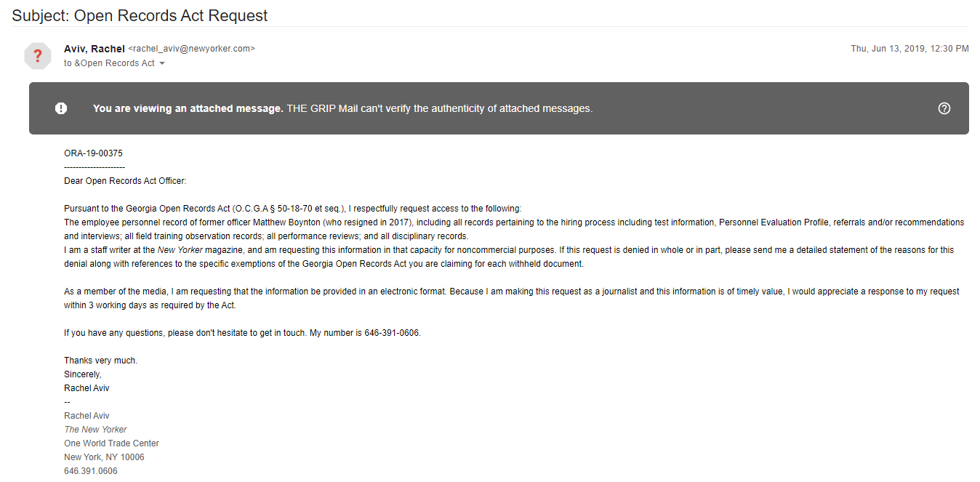Click sender name Aviv, Rachel
This screenshot has height=482, width=980.
(95, 49)
